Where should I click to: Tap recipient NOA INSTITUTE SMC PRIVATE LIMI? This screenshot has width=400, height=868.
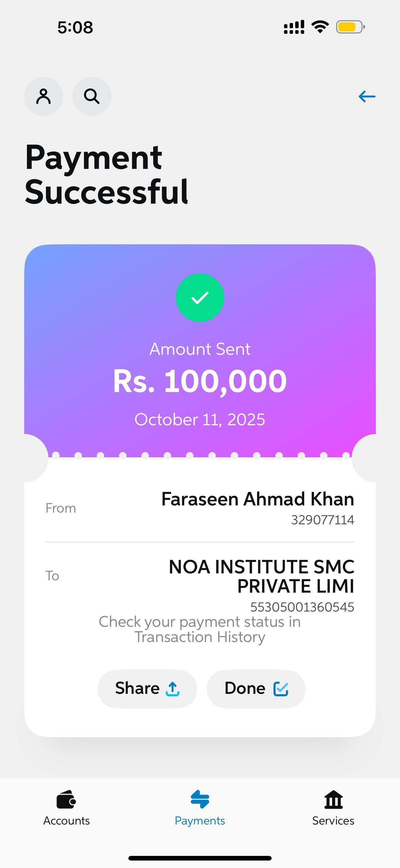pos(261,576)
